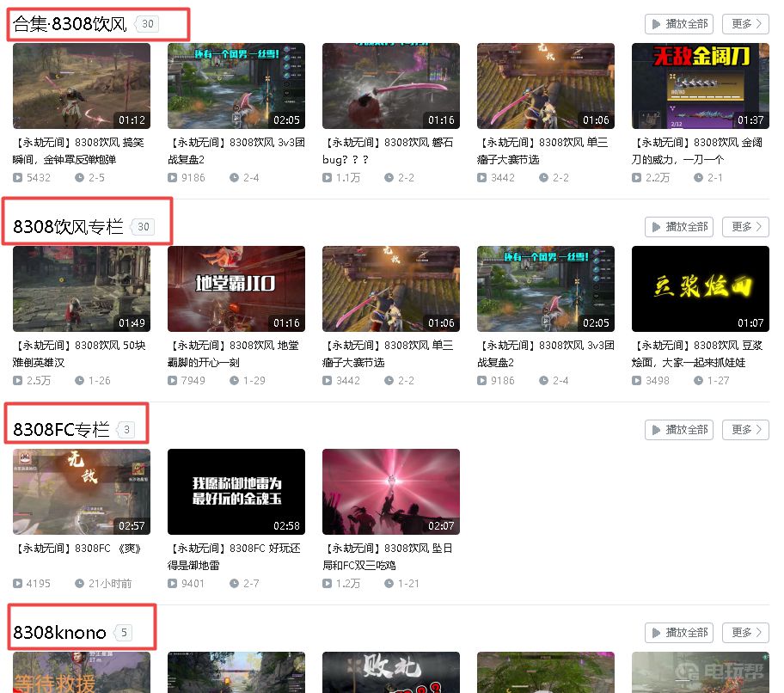
Task: Click the count badge 3 beside 8308FC专栏
Action: coord(126,430)
